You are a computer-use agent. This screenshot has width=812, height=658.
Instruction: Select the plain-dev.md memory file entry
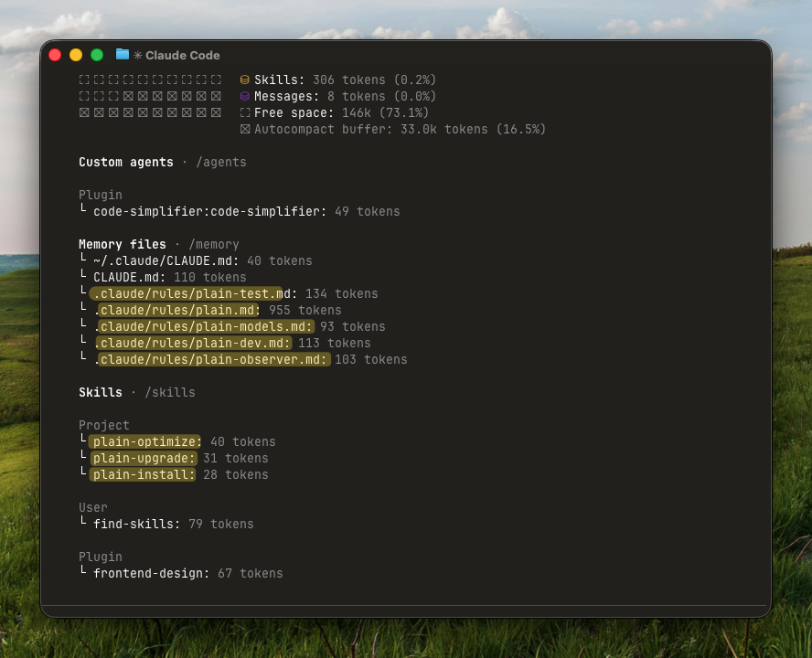pos(194,344)
